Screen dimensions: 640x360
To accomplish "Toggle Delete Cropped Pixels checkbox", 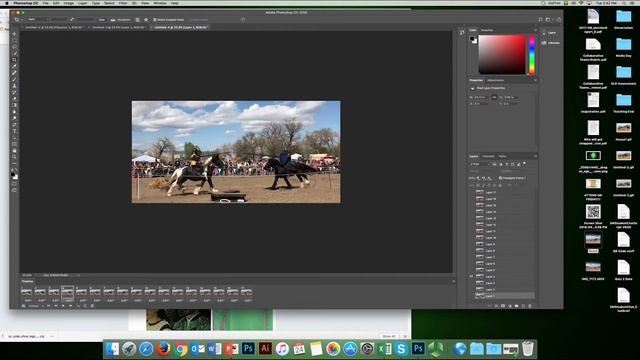I will point(155,20).
